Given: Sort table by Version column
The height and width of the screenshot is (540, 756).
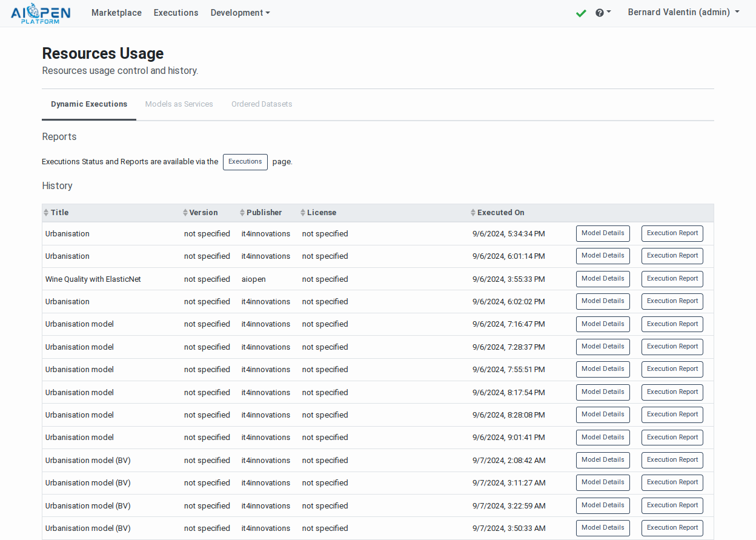Looking at the screenshot, I should coord(203,213).
